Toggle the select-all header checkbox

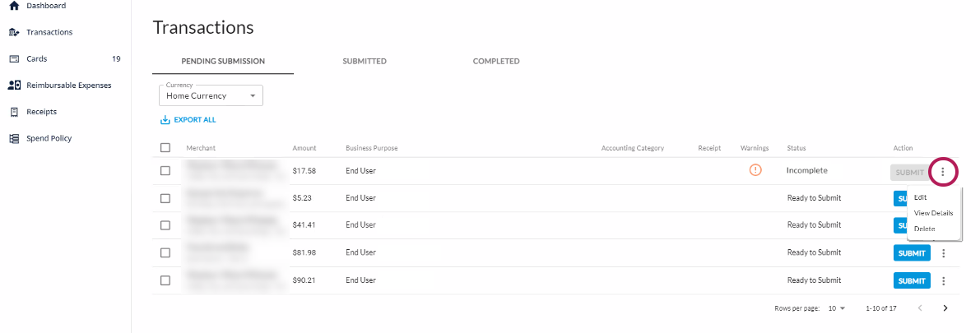pos(165,148)
